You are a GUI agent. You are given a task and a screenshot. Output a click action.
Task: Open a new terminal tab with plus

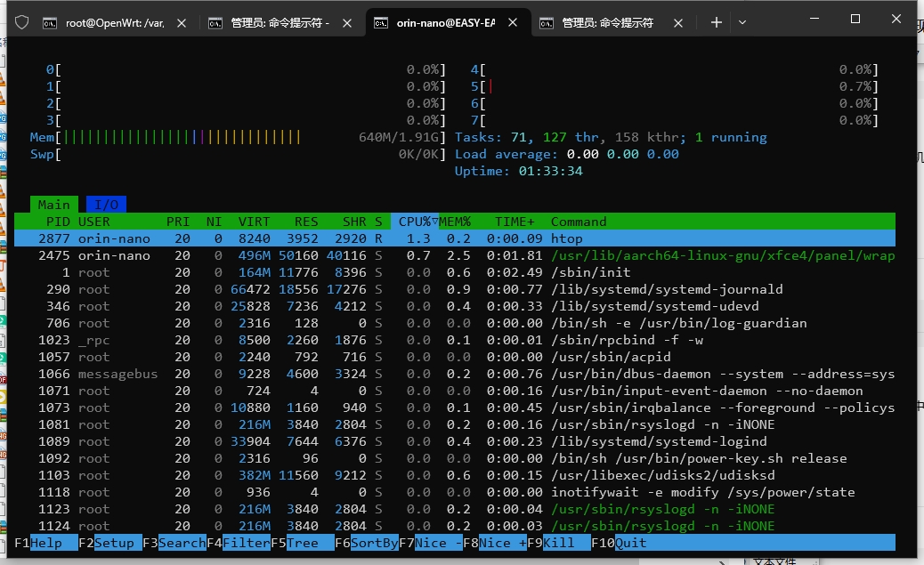716,22
